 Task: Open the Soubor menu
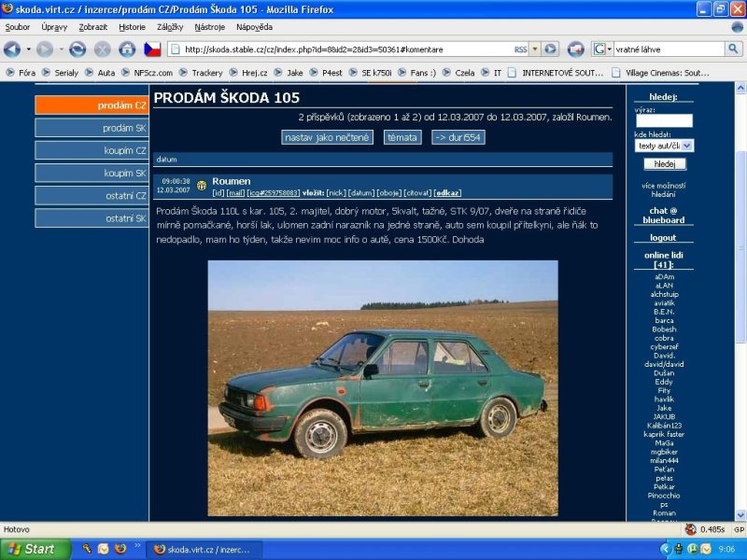point(18,27)
